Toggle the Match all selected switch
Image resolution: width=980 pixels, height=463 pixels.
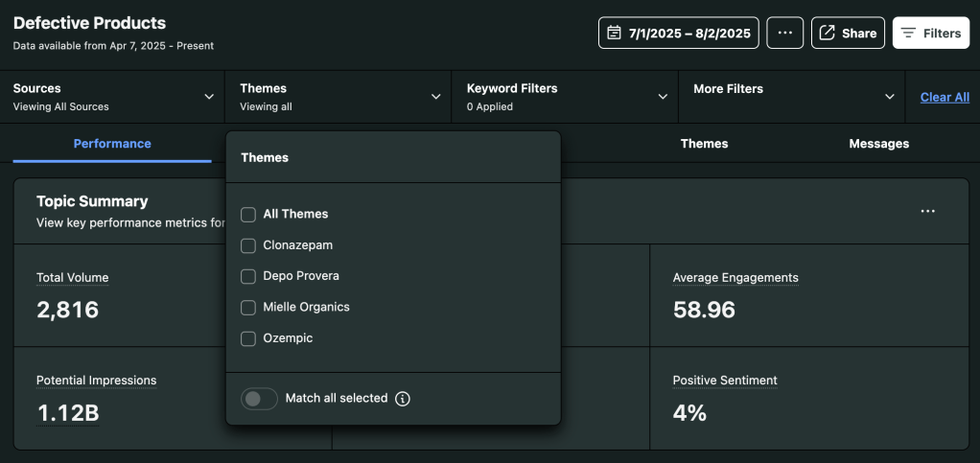pyautogui.click(x=259, y=399)
